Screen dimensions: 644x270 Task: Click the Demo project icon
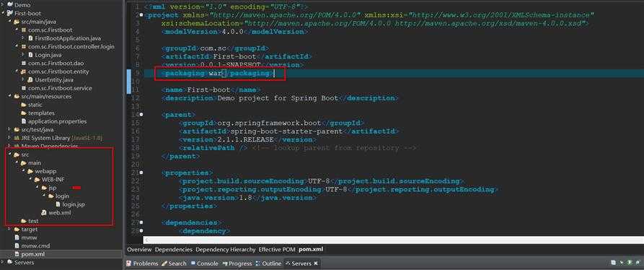(10, 5)
